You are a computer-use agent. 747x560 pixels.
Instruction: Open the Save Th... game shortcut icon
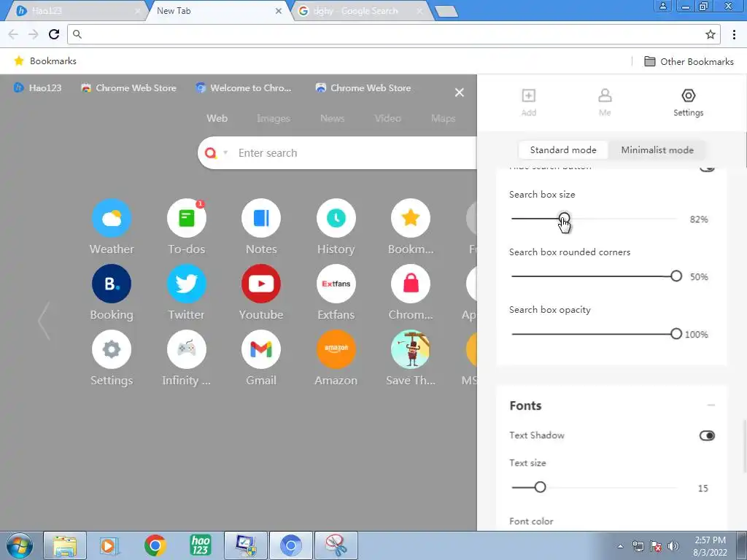click(410, 349)
